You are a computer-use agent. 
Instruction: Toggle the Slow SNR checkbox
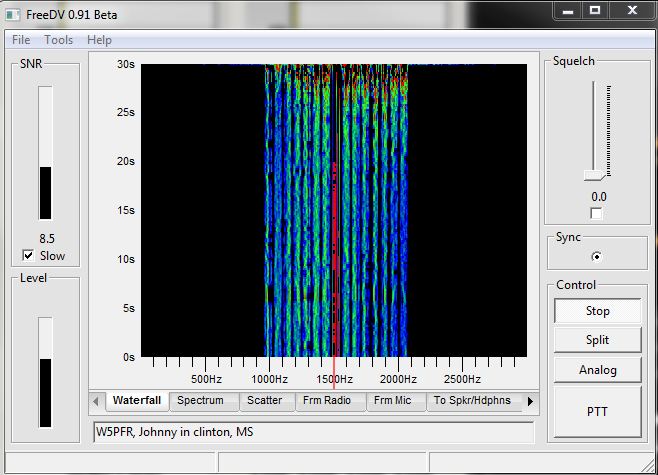29,256
